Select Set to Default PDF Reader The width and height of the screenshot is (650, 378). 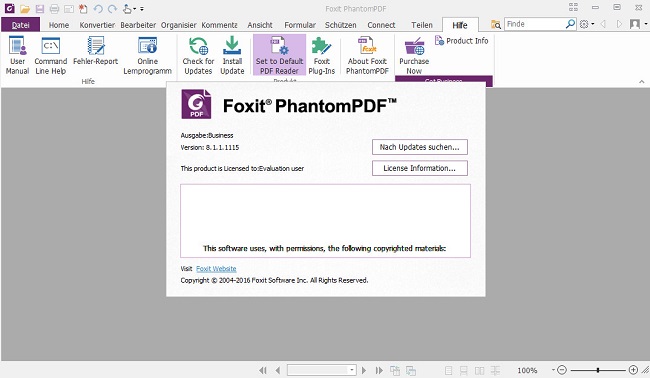(x=279, y=55)
